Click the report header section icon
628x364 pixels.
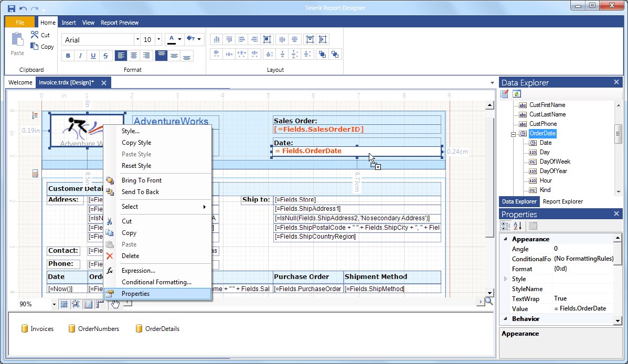tap(35, 115)
